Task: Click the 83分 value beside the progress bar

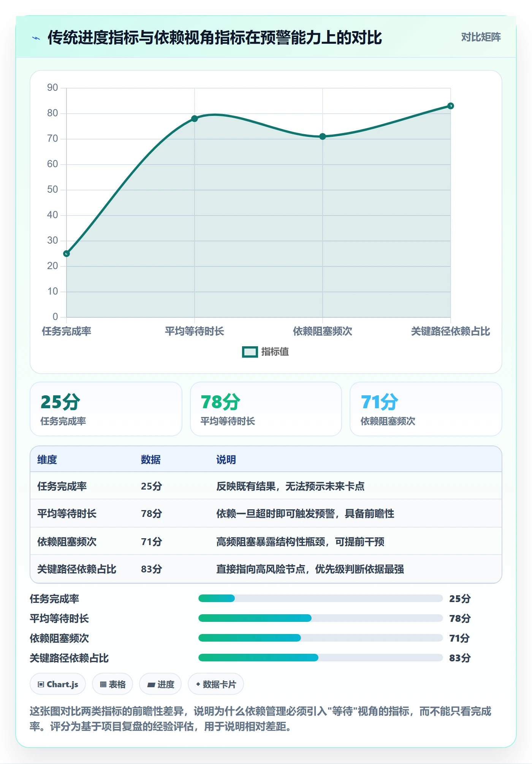Action: pyautogui.click(x=460, y=658)
